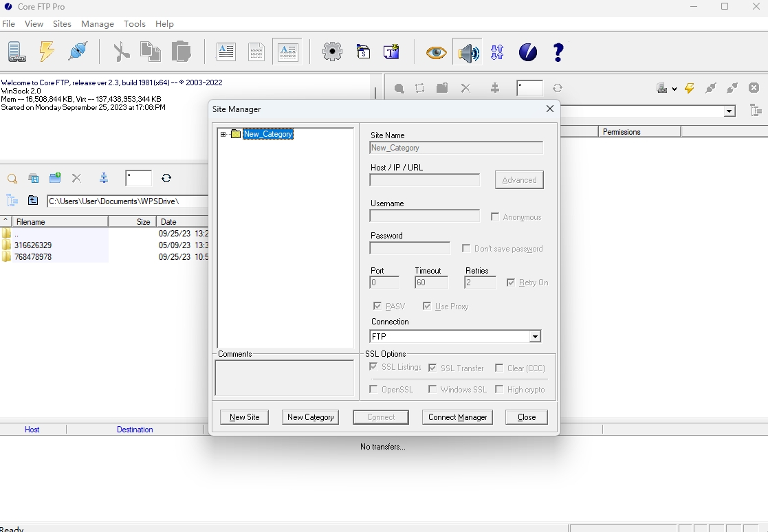Click the transfer queue arrows icon
Screen dimensions: 768x532
pyautogui.click(x=496, y=52)
